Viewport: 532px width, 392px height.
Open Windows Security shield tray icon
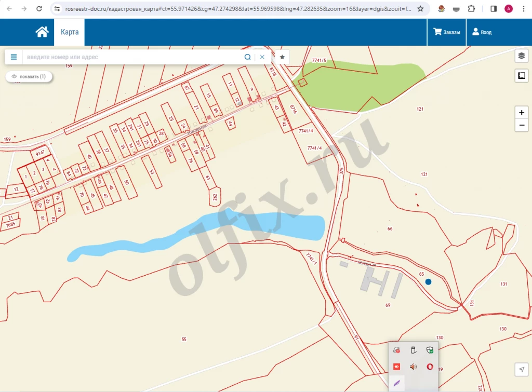[x=430, y=350]
